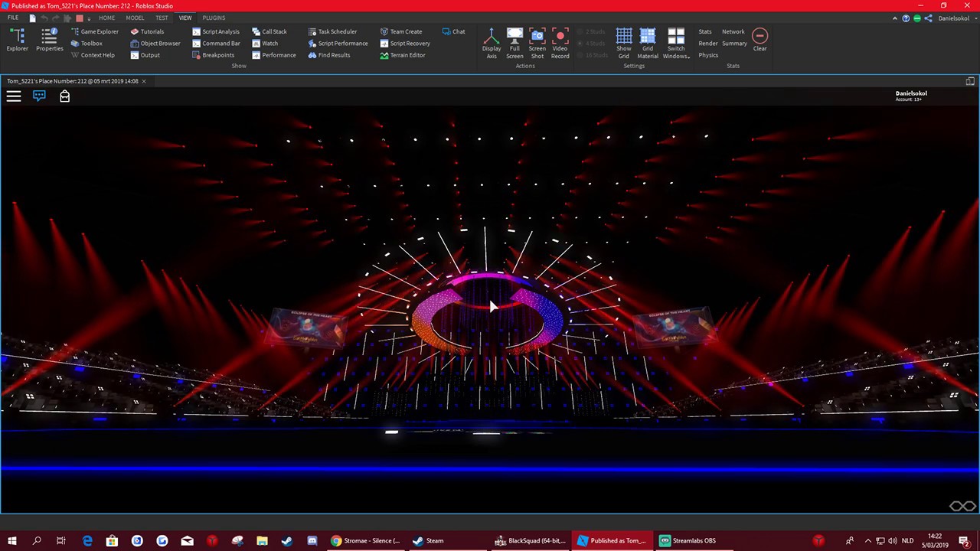Toggle Display Axis
The image size is (980, 551).
point(492,43)
